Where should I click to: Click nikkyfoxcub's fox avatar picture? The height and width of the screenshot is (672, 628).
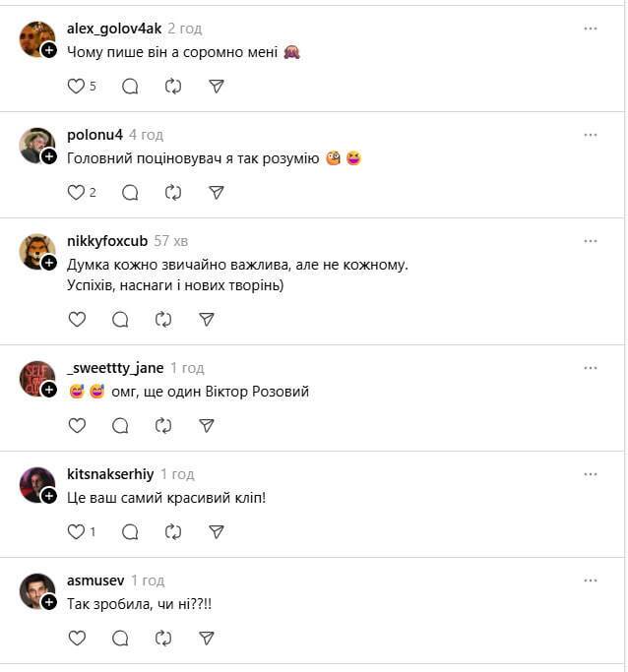pos(34,250)
